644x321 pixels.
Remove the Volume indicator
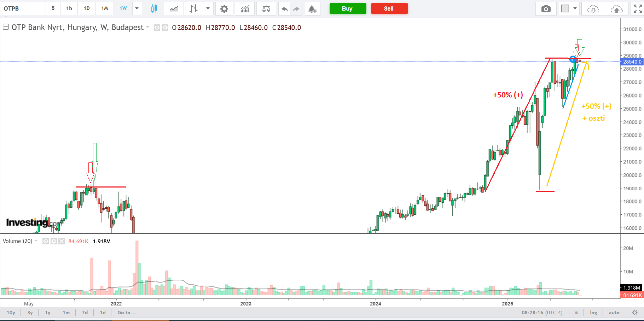[62, 241]
